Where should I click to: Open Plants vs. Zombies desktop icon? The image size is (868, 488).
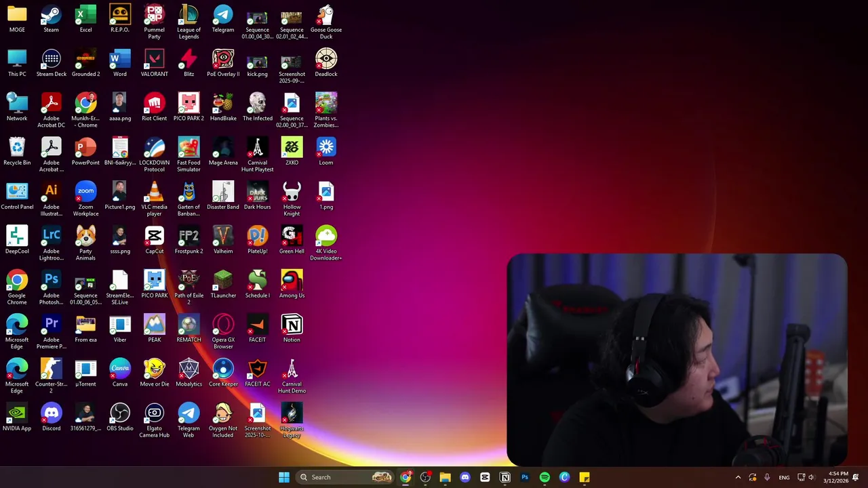pos(325,110)
